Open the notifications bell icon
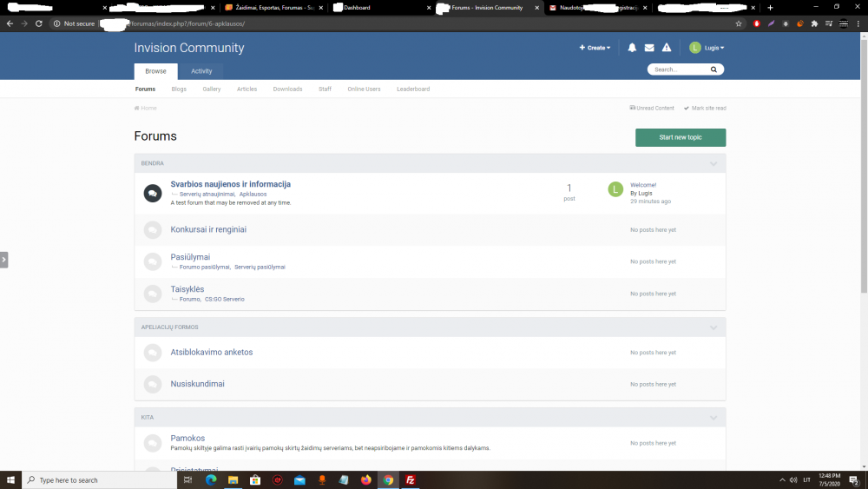The height and width of the screenshot is (489, 868). point(632,48)
